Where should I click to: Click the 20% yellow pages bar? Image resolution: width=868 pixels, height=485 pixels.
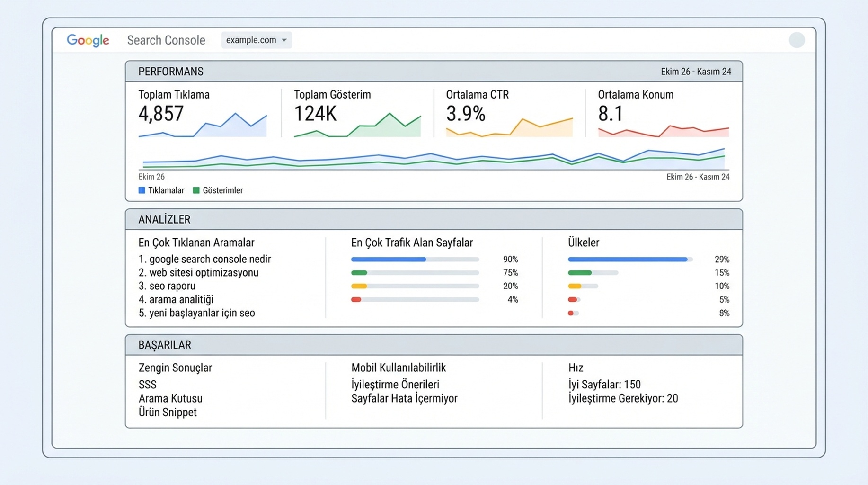point(415,286)
